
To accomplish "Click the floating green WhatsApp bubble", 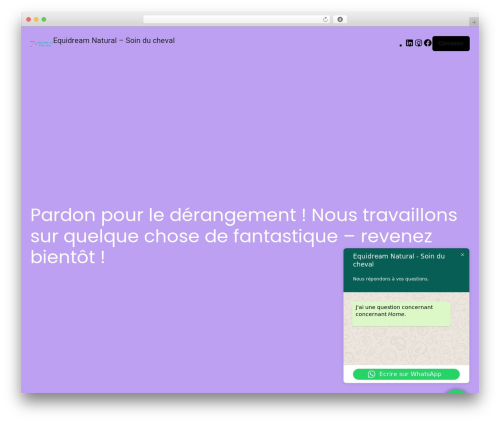I will (456, 391).
